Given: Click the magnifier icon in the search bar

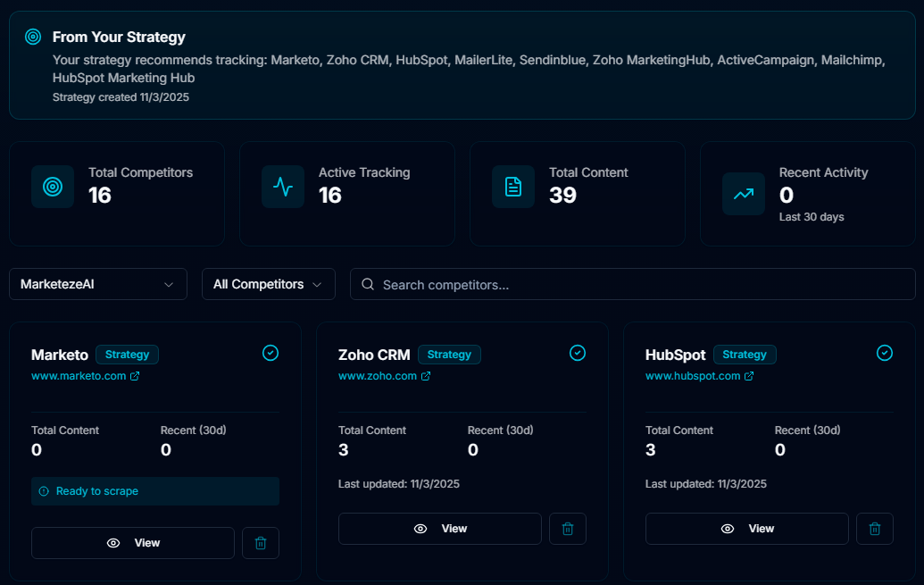Looking at the screenshot, I should [x=367, y=284].
